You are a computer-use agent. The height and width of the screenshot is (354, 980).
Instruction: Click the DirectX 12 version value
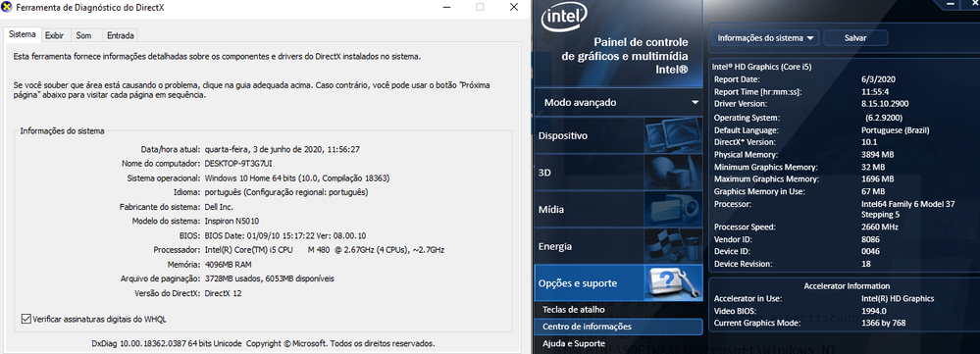[x=223, y=293]
